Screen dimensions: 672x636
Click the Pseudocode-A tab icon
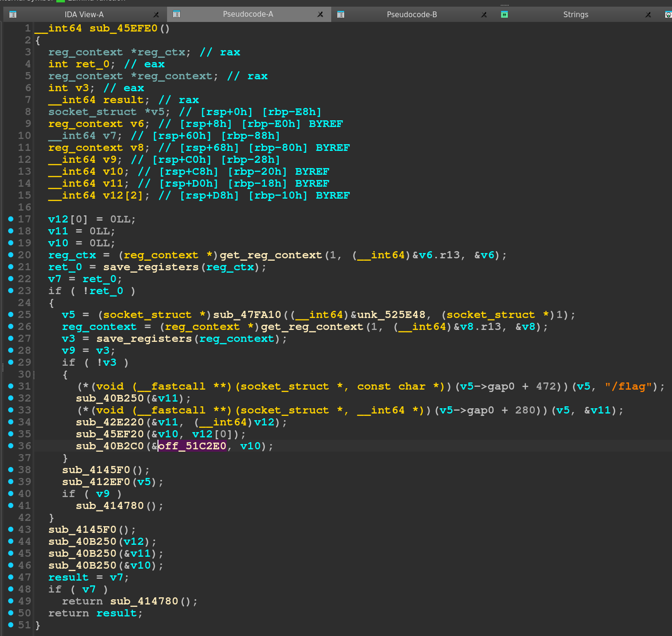click(177, 14)
